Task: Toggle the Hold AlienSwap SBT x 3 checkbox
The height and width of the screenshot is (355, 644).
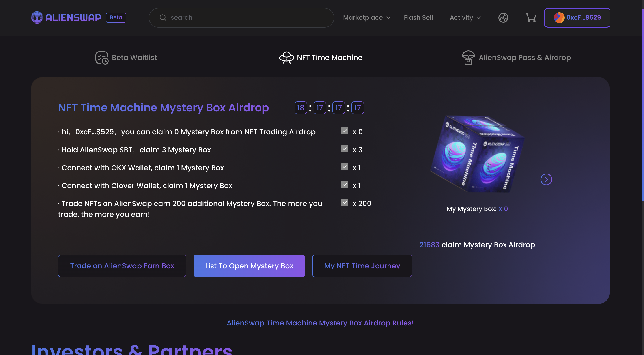Action: (x=345, y=149)
